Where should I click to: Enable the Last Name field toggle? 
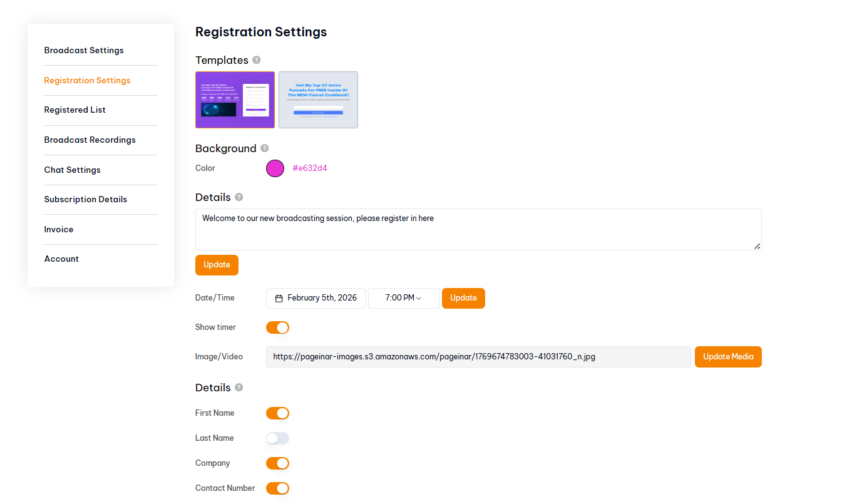[277, 438]
